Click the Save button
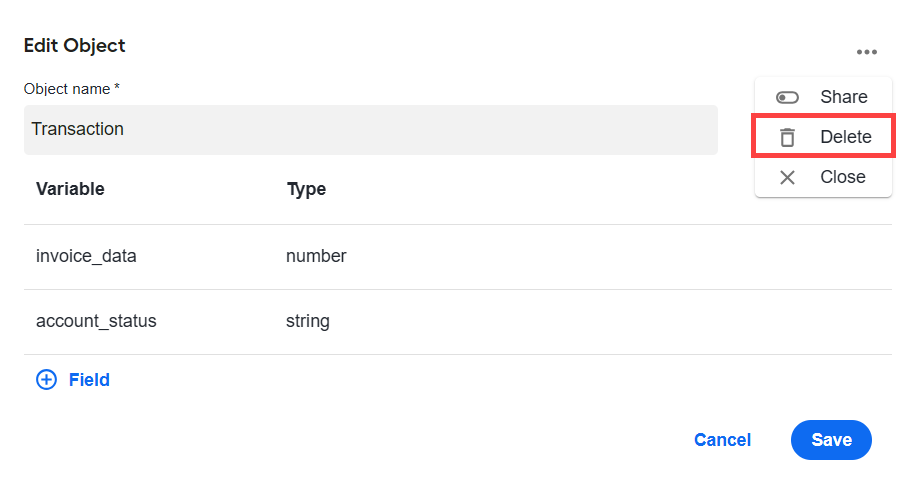 831,440
